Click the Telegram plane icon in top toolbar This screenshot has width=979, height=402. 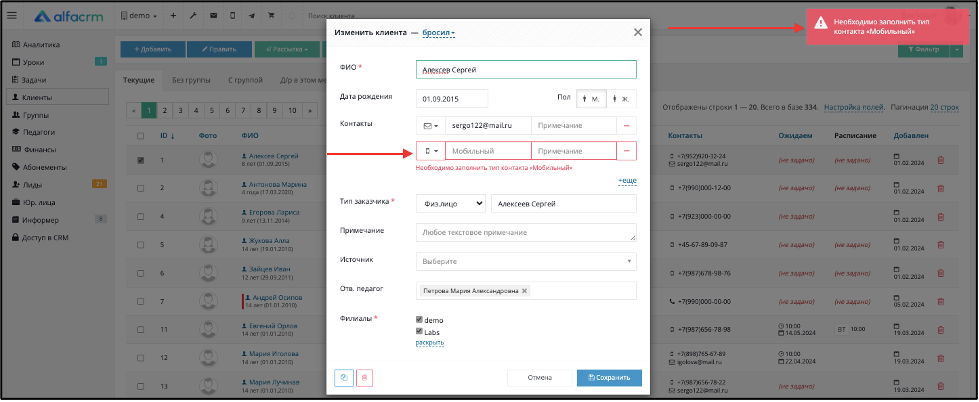[x=252, y=16]
